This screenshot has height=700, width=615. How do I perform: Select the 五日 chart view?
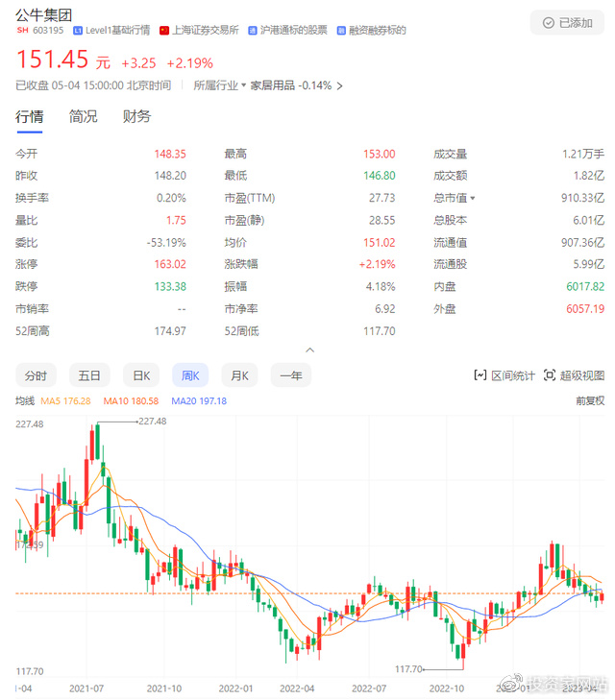(89, 375)
